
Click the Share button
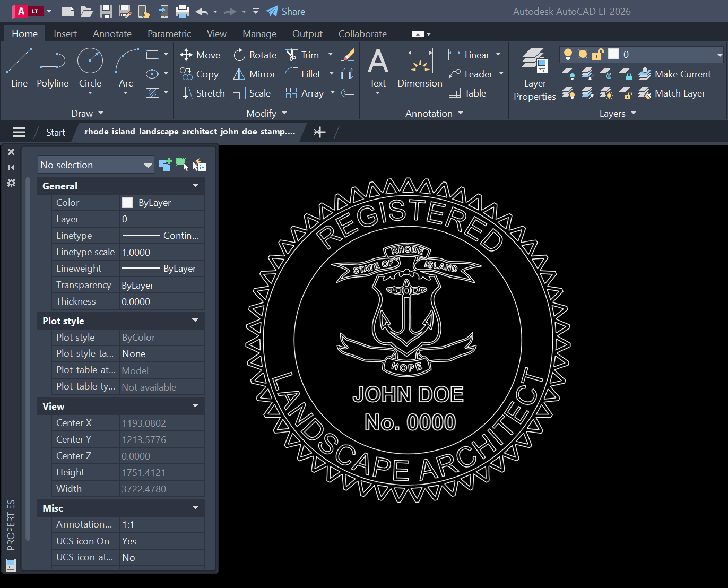pos(285,11)
